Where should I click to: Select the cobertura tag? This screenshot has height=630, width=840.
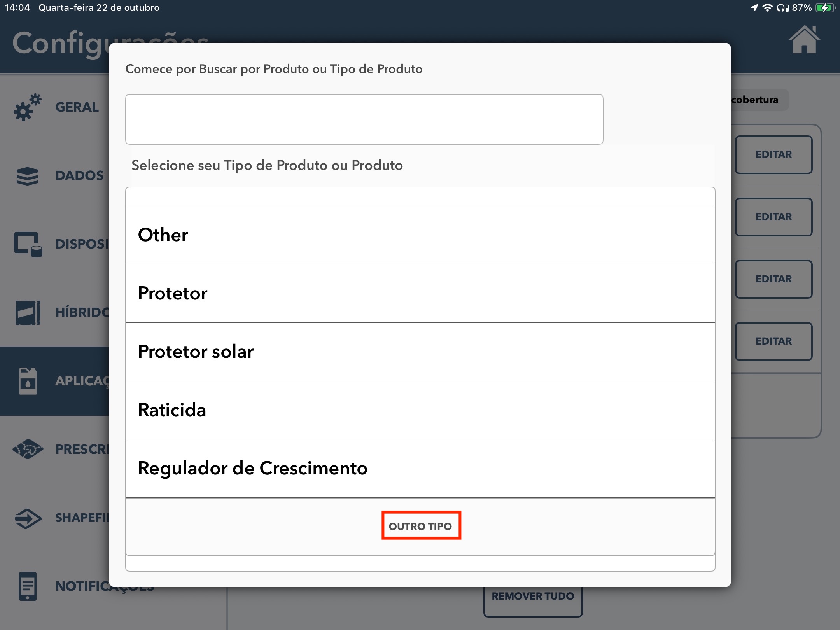tap(755, 100)
